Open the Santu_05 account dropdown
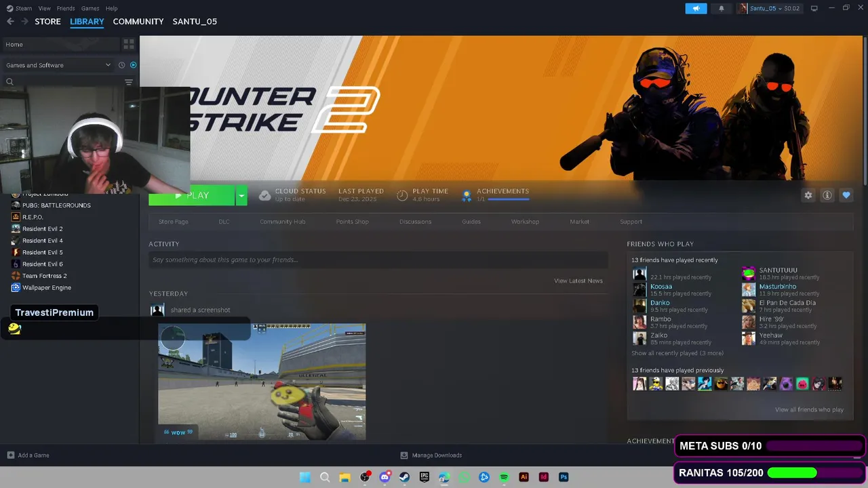 pyautogui.click(x=769, y=8)
